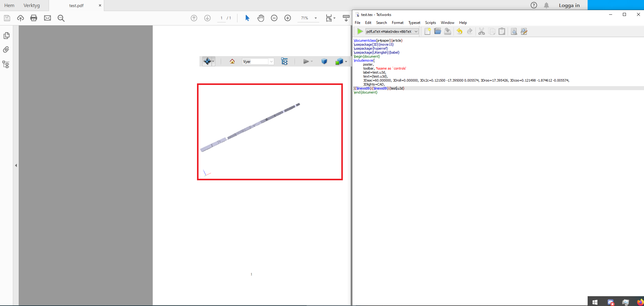
Task: Redo edit in TeXworks
Action: coord(470,31)
